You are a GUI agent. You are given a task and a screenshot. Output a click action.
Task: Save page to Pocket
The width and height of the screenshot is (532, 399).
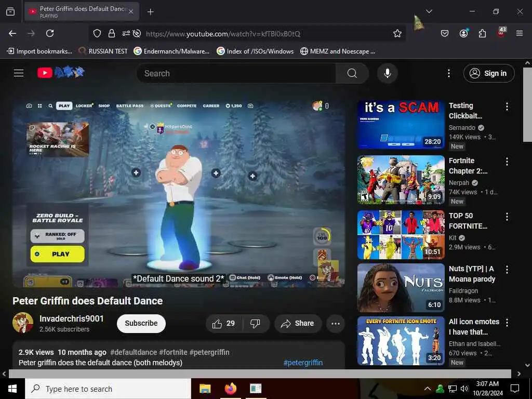pos(445,33)
